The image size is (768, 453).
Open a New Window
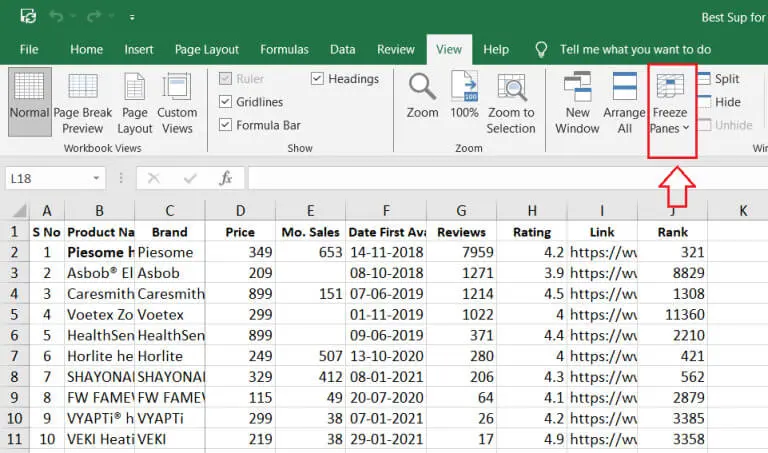[577, 103]
